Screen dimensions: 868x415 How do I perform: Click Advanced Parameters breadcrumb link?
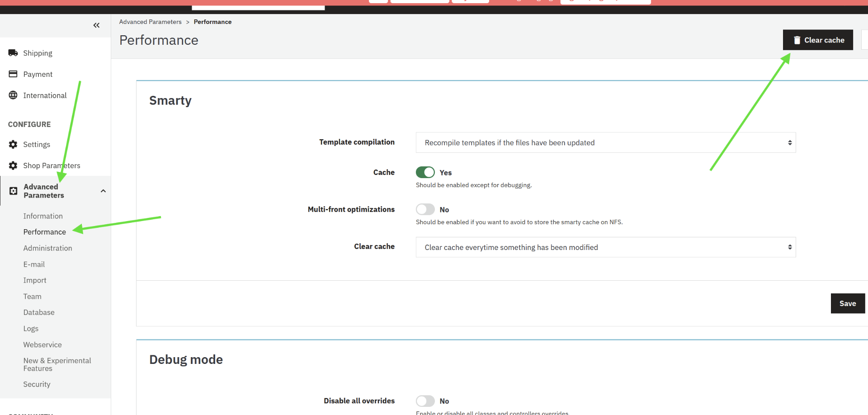tap(150, 22)
